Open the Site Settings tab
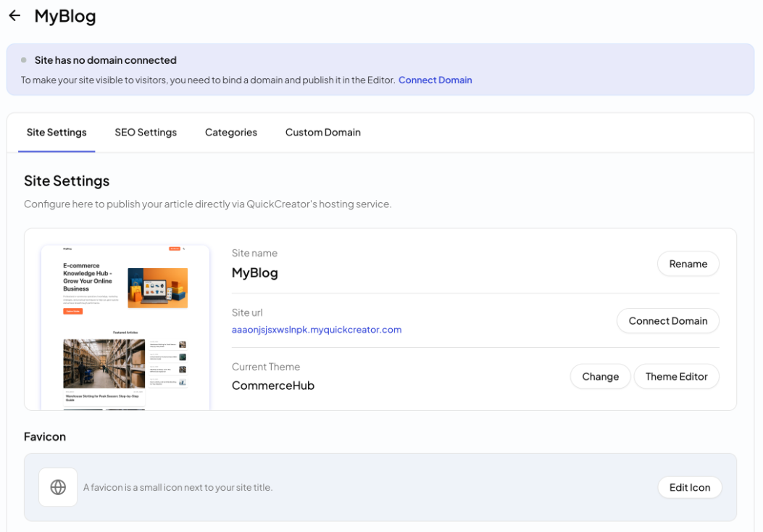The width and height of the screenshot is (763, 532). click(x=57, y=133)
